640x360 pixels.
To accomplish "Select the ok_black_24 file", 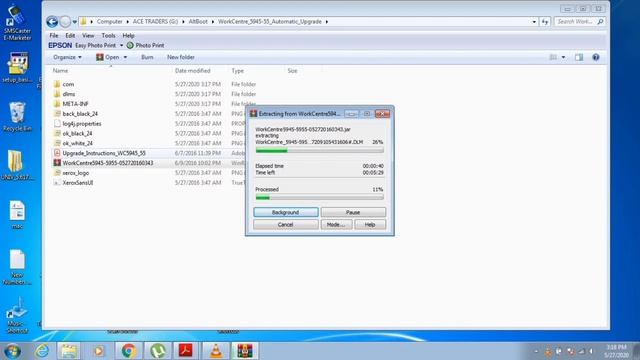I will tap(77, 133).
